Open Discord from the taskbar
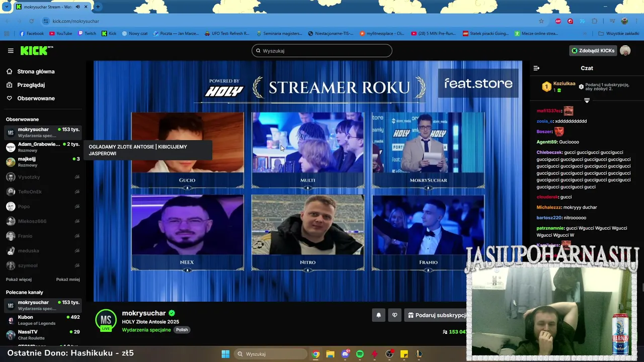Viewport: 644px width, 362px height. tap(345, 354)
